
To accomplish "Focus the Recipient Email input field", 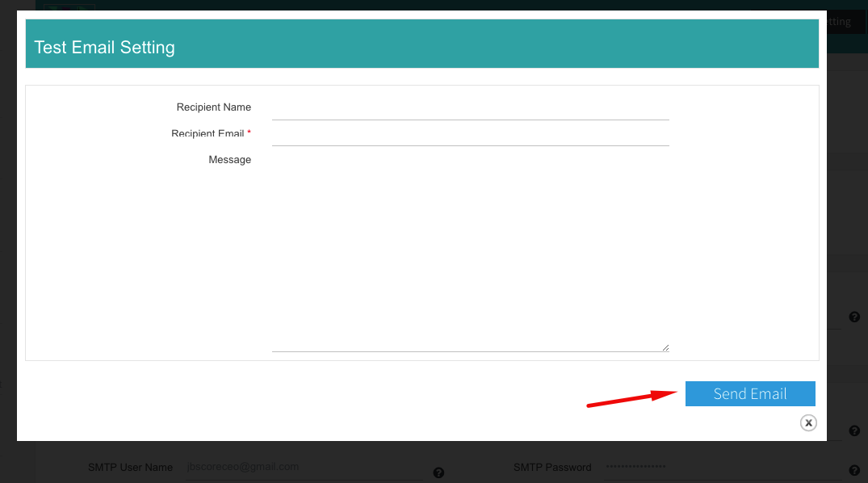I will coord(471,135).
